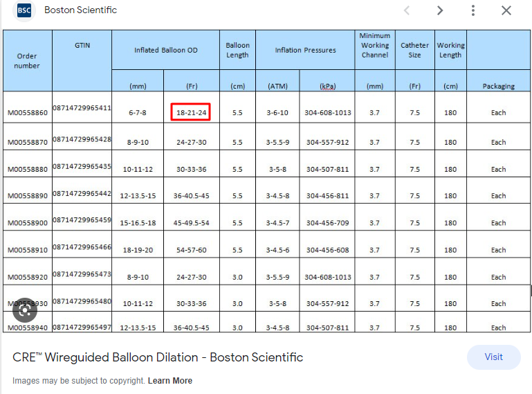
Task: Click the Boston Scientific source name
Action: coord(81,10)
